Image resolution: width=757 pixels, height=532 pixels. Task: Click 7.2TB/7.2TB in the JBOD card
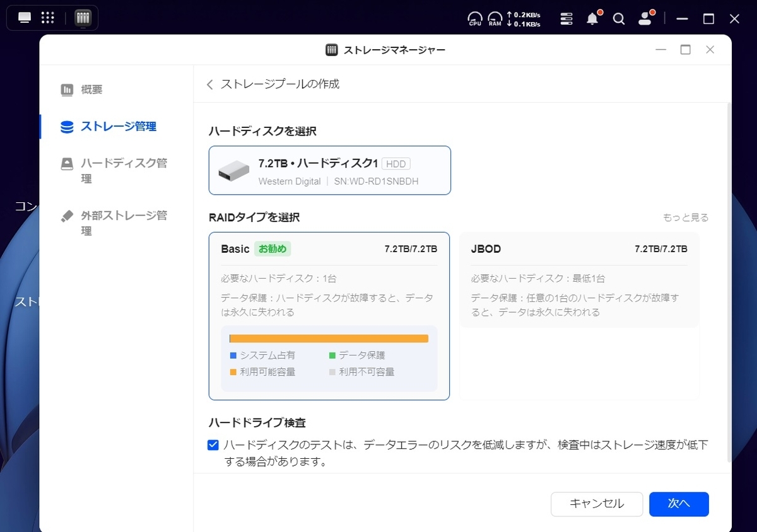661,249
